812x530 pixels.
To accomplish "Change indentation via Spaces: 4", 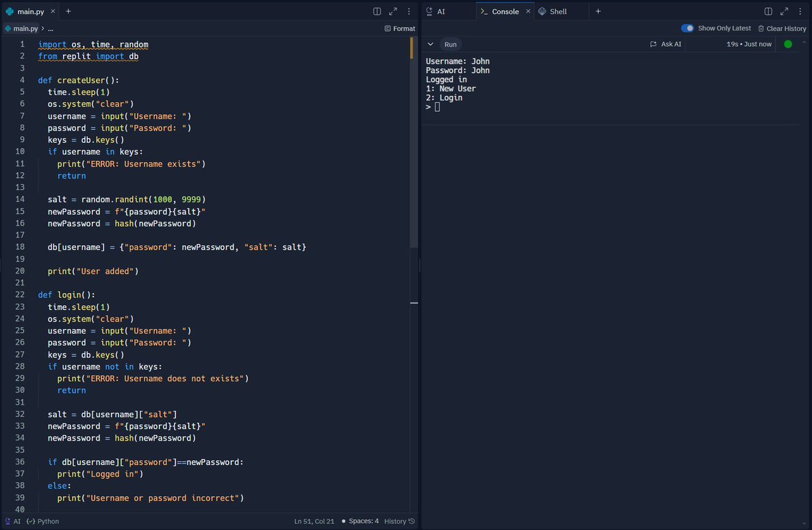I will pos(360,521).
